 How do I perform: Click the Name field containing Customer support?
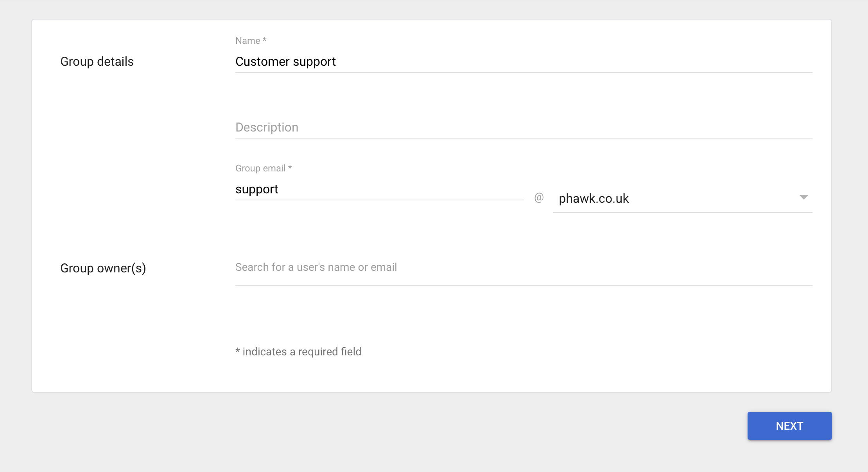pos(524,61)
